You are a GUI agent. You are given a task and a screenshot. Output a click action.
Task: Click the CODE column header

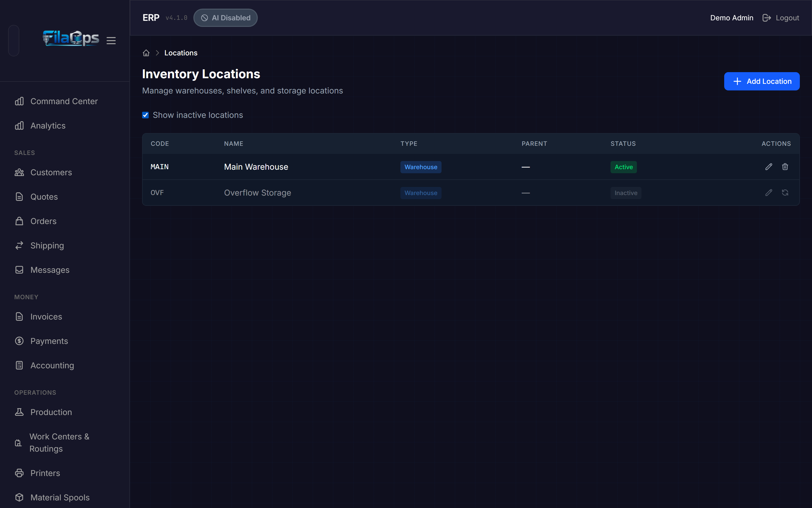pos(160,144)
